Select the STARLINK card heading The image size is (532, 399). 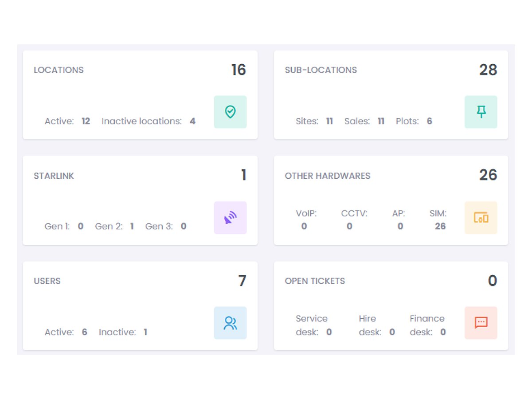click(x=54, y=176)
